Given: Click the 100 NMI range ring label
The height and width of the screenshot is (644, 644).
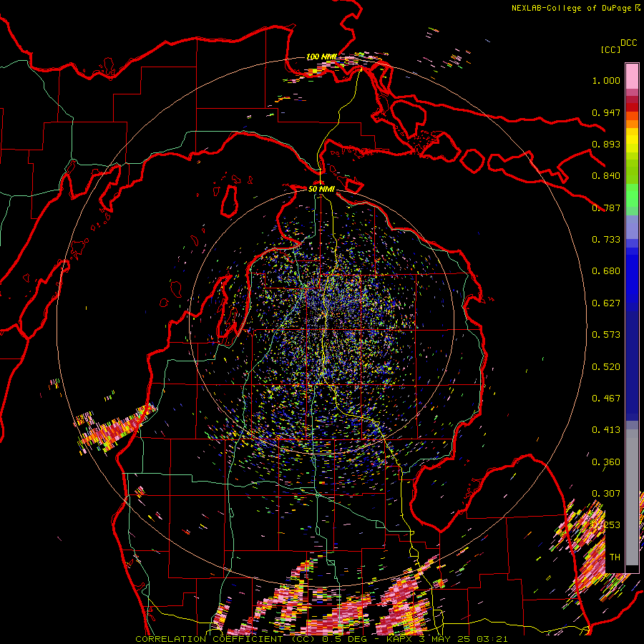Looking at the screenshot, I should pos(321,57).
